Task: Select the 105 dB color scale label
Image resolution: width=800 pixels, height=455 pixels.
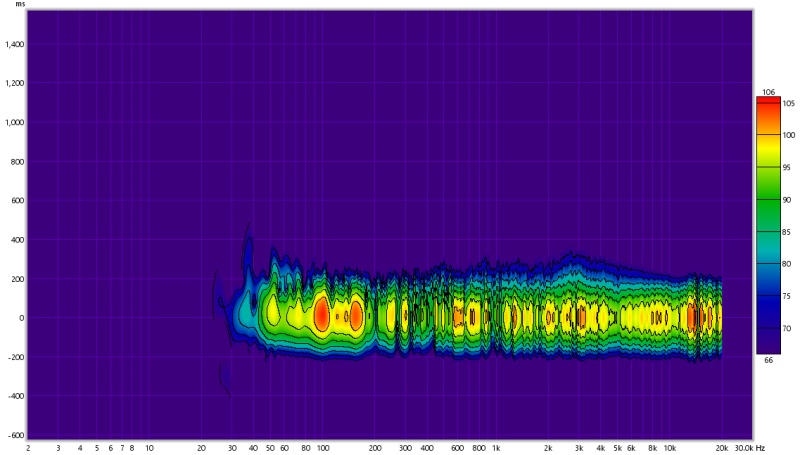Action: [x=789, y=104]
